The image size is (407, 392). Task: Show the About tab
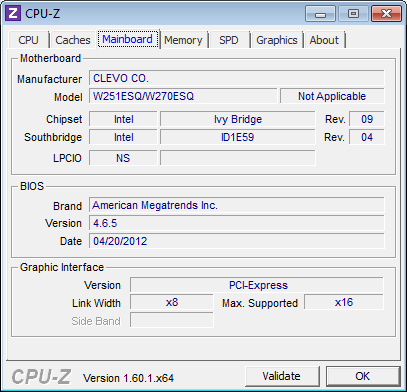[324, 40]
